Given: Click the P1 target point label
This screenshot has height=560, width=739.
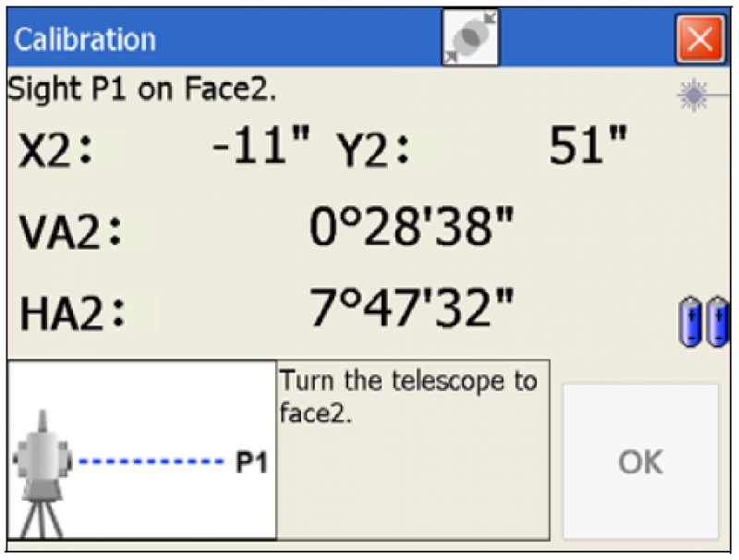Looking at the screenshot, I should [251, 462].
